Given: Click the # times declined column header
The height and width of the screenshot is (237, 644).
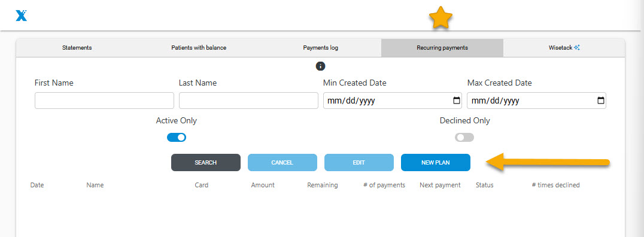Looking at the screenshot, I should [x=555, y=186].
